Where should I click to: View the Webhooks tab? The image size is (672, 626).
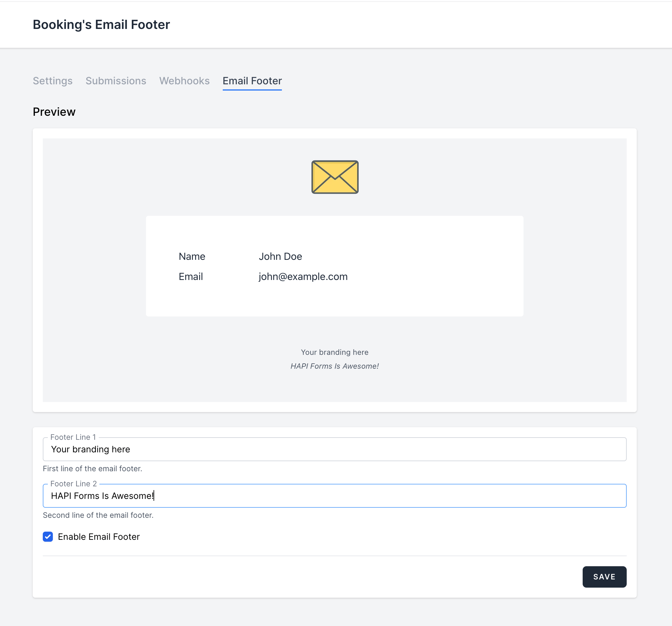click(x=185, y=81)
